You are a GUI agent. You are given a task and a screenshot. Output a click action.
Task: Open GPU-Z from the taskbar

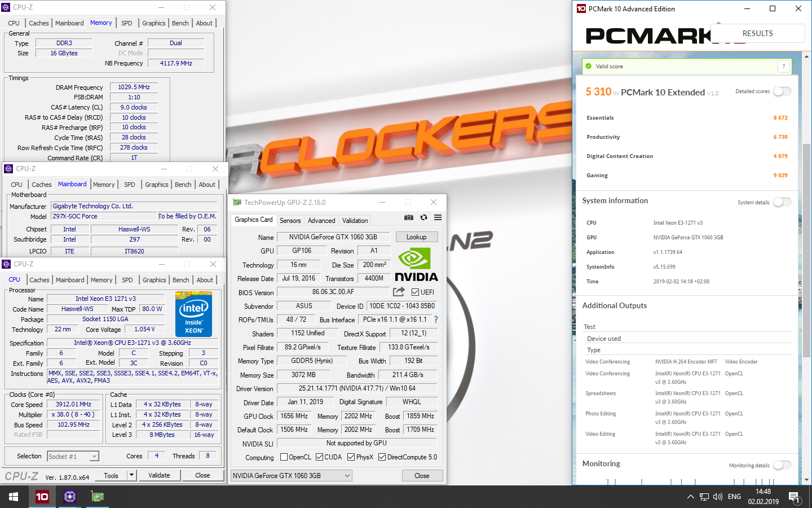[98, 497]
